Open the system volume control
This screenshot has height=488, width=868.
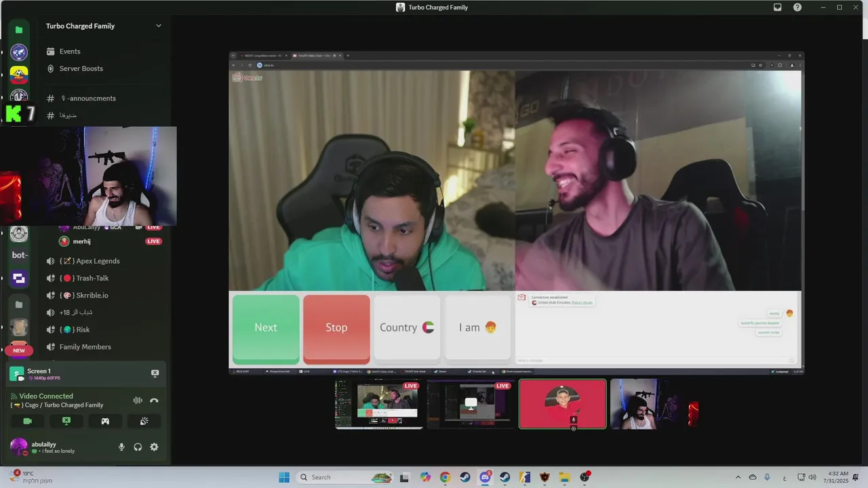[x=812, y=477]
